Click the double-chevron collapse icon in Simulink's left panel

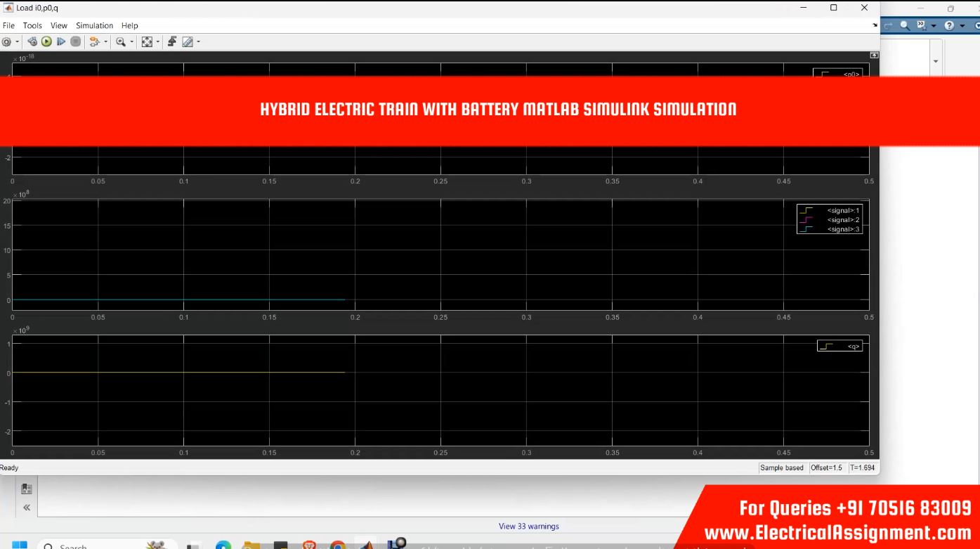pyautogui.click(x=27, y=508)
